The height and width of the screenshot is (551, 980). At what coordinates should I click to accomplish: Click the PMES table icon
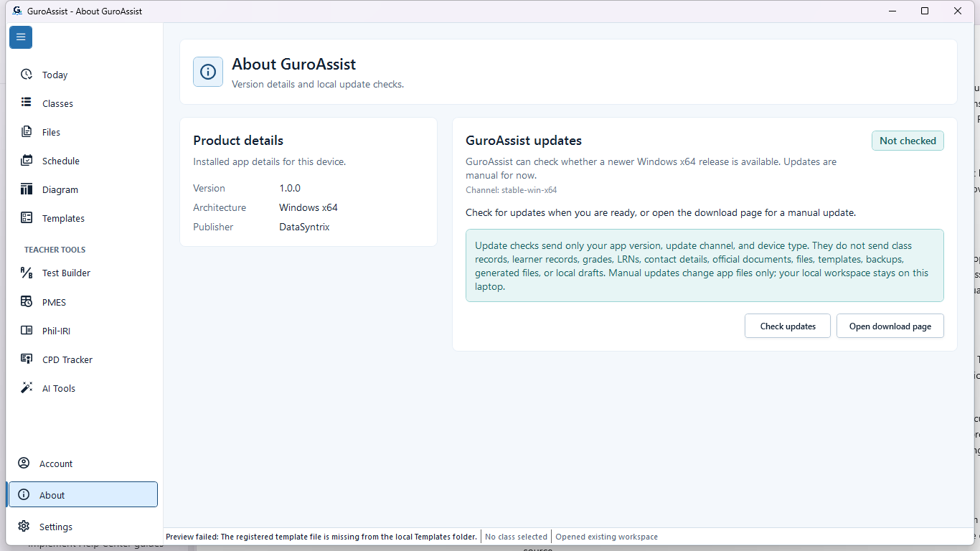pyautogui.click(x=27, y=301)
